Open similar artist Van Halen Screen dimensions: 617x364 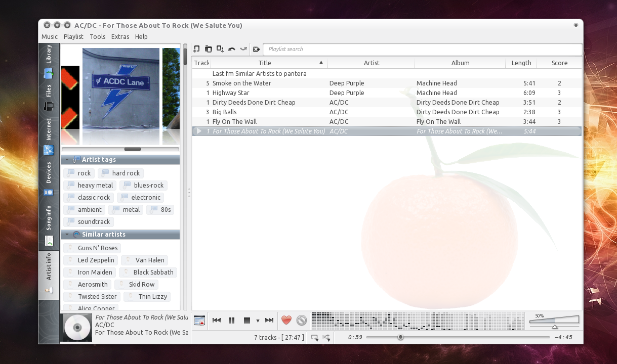pos(144,260)
